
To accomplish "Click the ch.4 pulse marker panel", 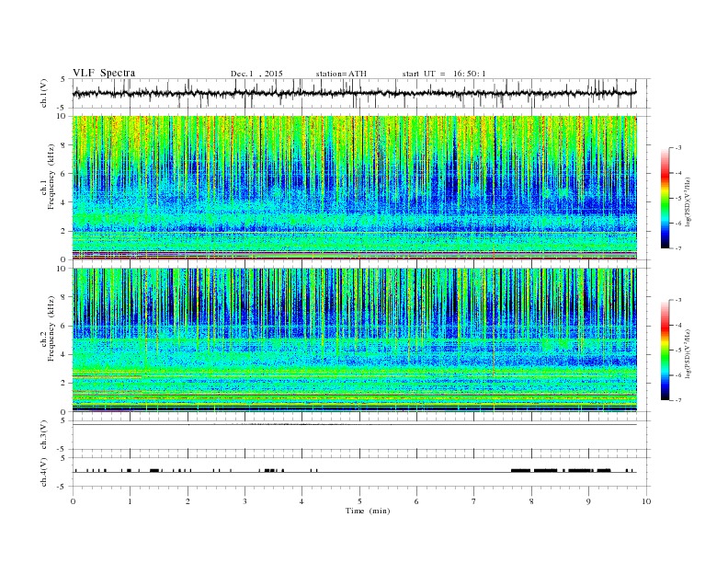I will pyautogui.click(x=361, y=472).
